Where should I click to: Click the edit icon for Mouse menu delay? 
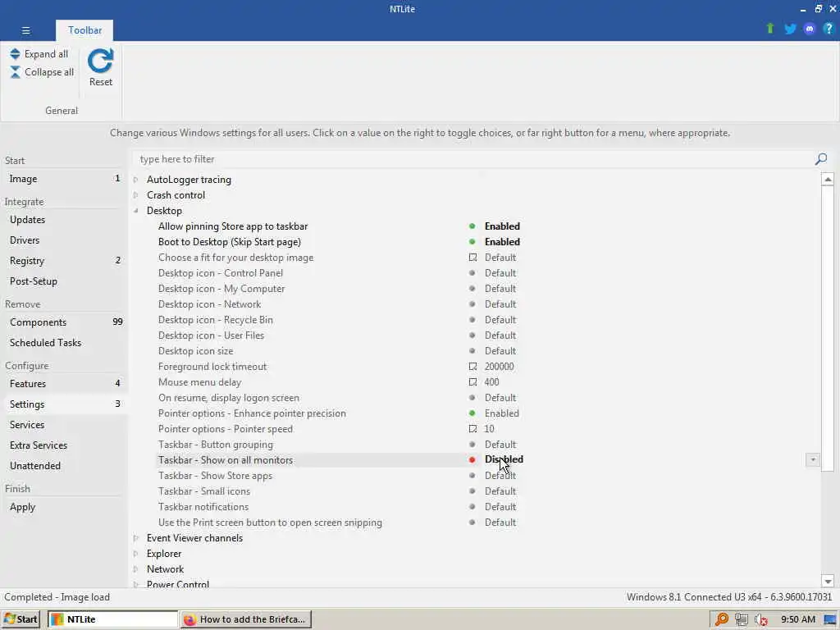coord(472,382)
